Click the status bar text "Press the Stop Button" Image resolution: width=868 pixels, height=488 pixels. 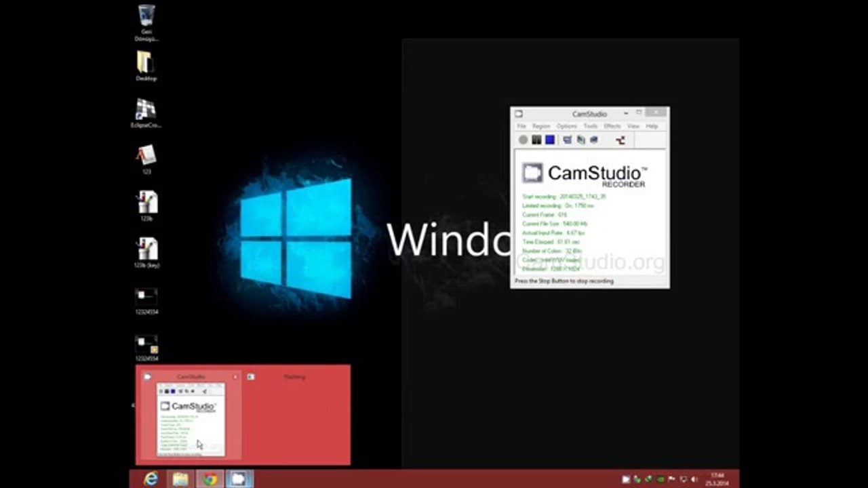(564, 281)
